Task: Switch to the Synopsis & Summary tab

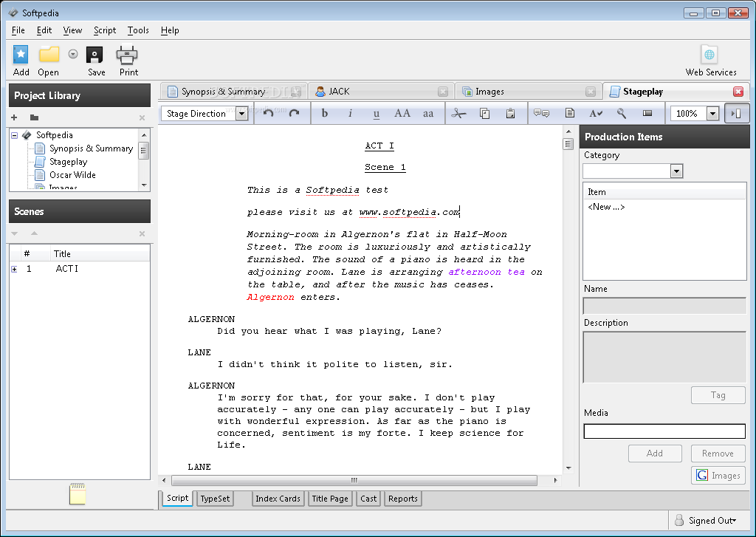Action: click(x=233, y=91)
